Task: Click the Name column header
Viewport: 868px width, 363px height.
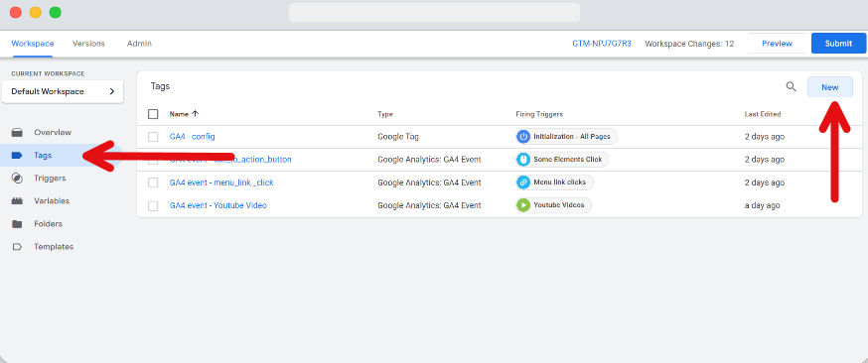Action: pyautogui.click(x=179, y=114)
